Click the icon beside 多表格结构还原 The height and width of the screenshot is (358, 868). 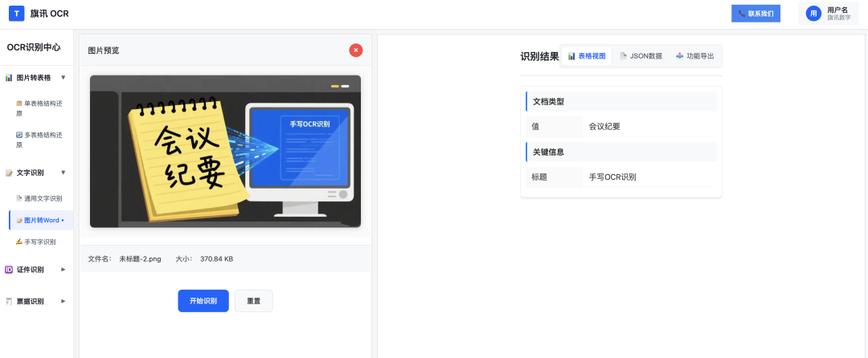[19, 134]
